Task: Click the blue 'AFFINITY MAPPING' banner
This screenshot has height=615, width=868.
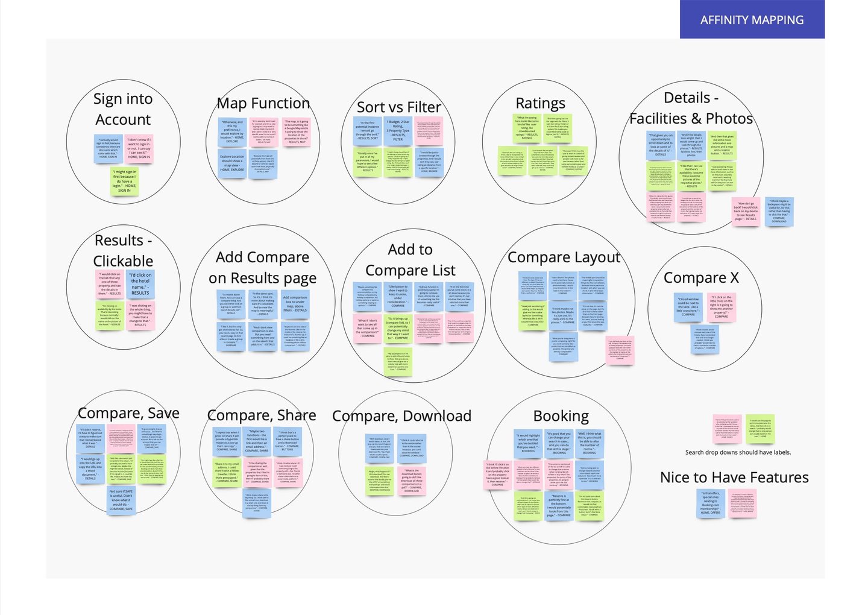Action: tap(752, 19)
